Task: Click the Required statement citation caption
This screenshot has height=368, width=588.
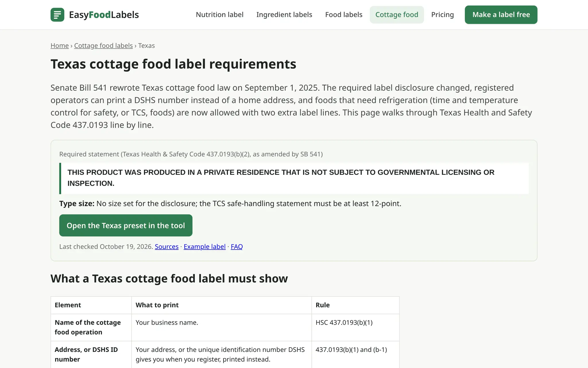Action: 191,154
